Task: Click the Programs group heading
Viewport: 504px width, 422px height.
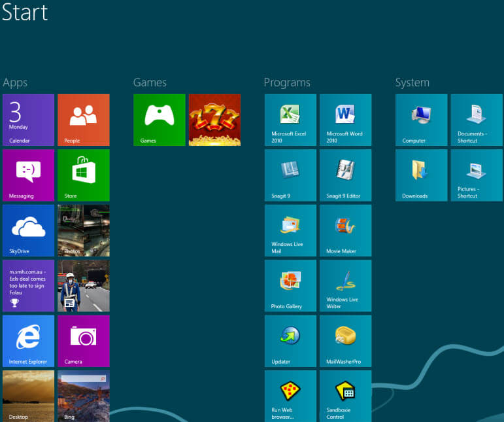Action: click(287, 83)
